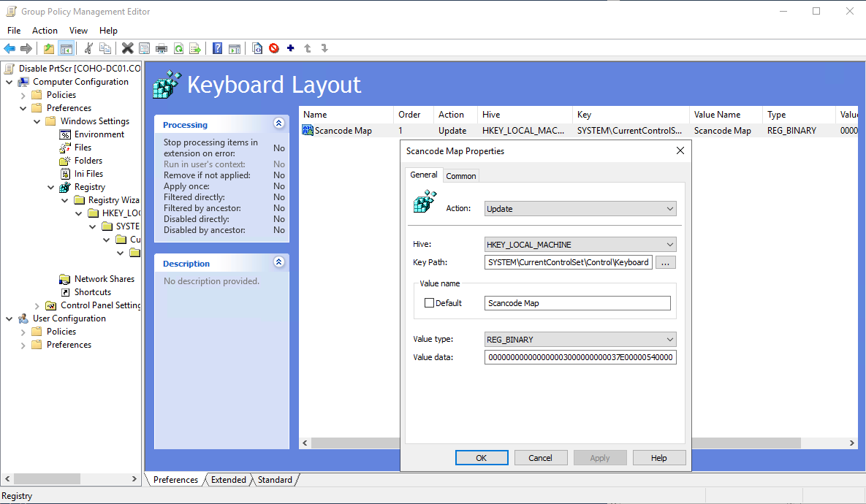Click the green refresh toolbar icon
Viewport: 866px width, 504px height.
click(x=178, y=49)
